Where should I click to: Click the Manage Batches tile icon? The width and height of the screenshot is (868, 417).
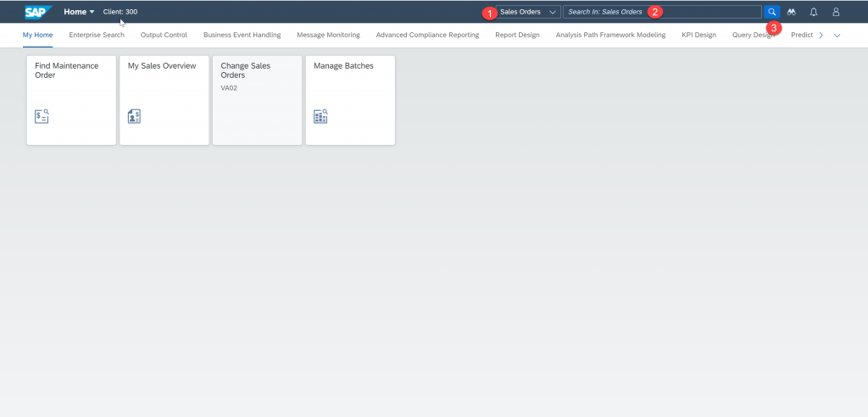click(x=320, y=116)
